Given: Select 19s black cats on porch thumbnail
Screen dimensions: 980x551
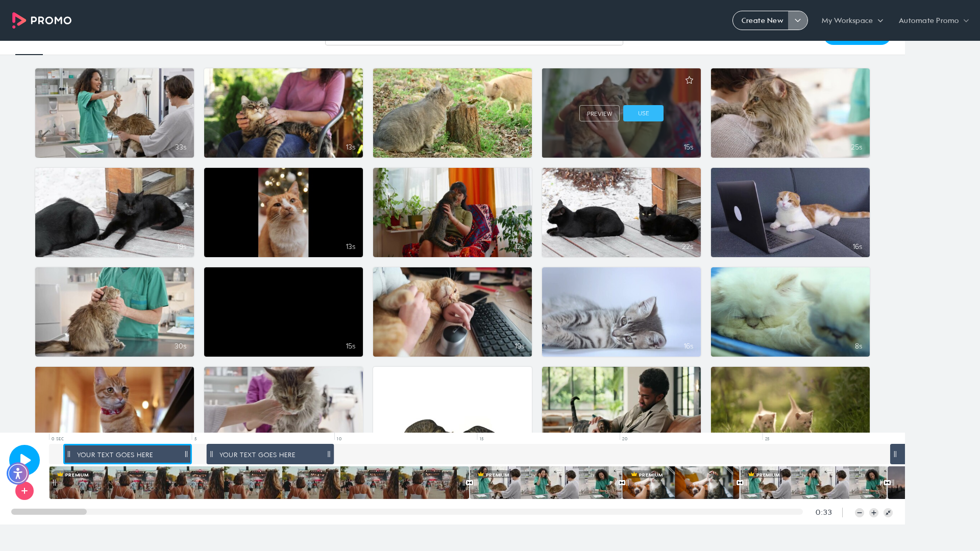Looking at the screenshot, I should (x=114, y=212).
